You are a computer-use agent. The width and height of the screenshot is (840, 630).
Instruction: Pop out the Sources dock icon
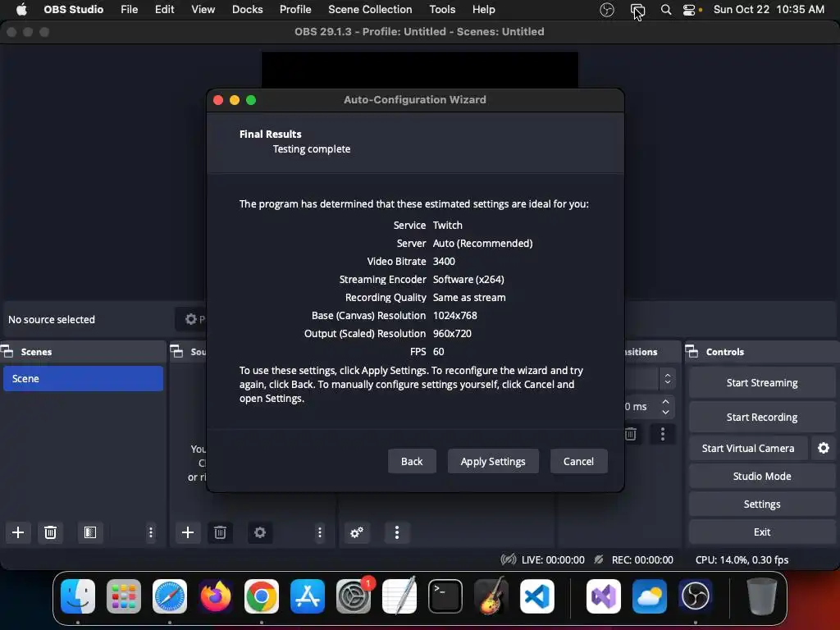tap(176, 351)
